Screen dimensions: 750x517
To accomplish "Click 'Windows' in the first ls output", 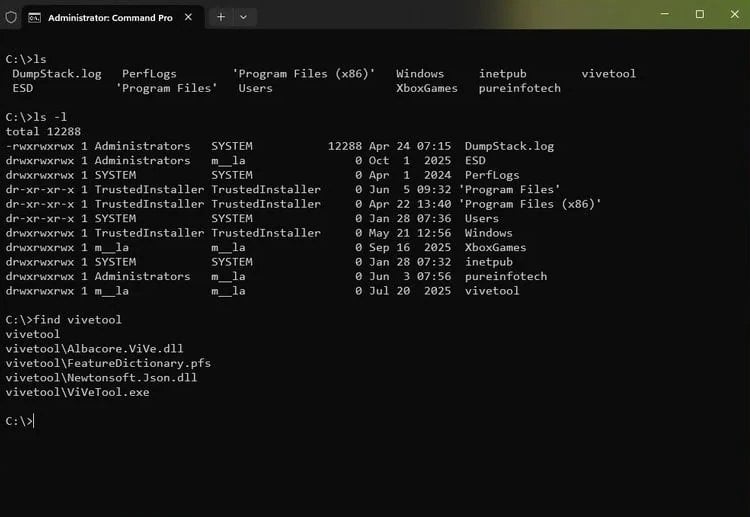I will coord(419,74).
